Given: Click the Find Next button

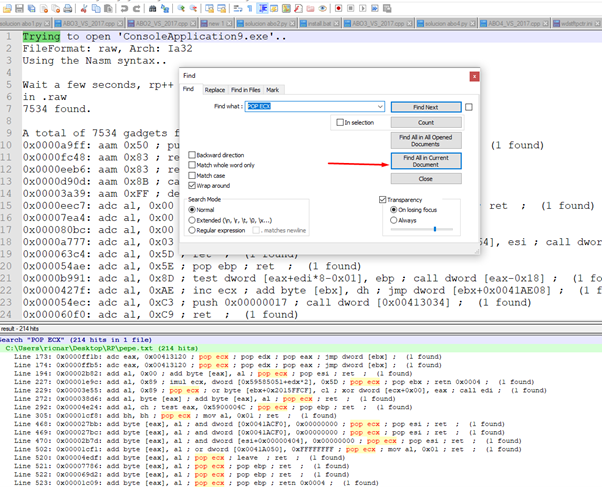Looking at the screenshot, I should tap(426, 107).
